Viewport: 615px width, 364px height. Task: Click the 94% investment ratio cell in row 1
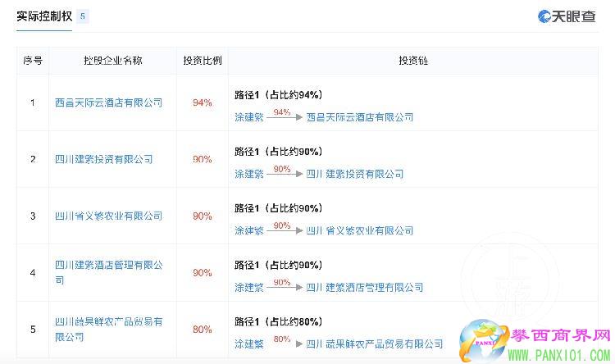tap(202, 102)
